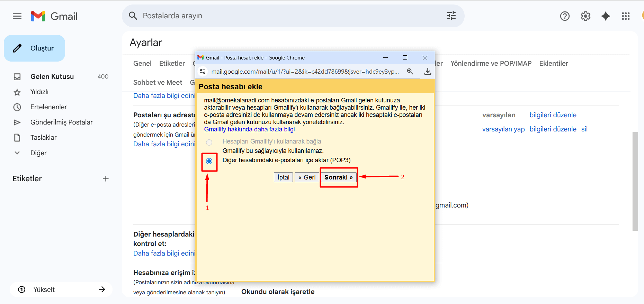
Task: Click bilgileri düzenle next to varsayılan yap
Action: pos(553,129)
